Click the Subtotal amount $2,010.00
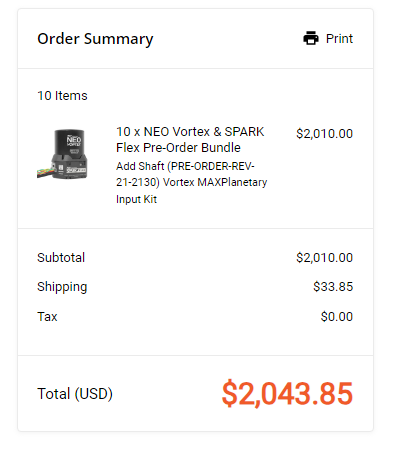 (324, 258)
